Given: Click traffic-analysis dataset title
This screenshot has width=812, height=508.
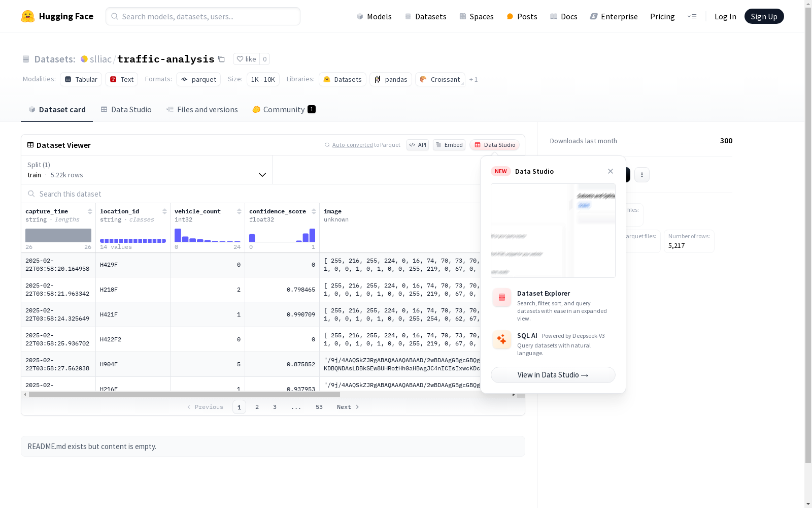Looking at the screenshot, I should click(x=166, y=59).
